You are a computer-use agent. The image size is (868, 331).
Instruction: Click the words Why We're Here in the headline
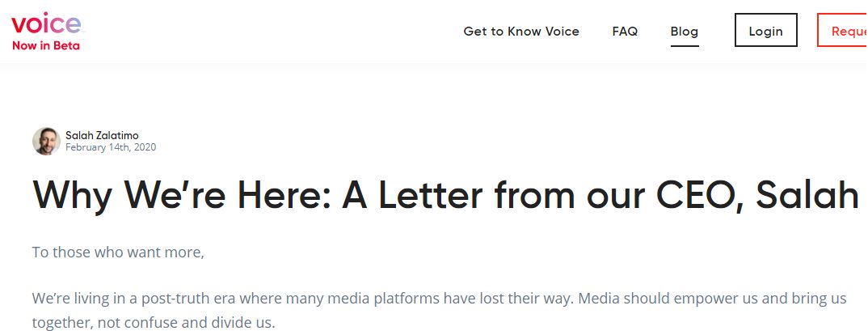[182, 195]
